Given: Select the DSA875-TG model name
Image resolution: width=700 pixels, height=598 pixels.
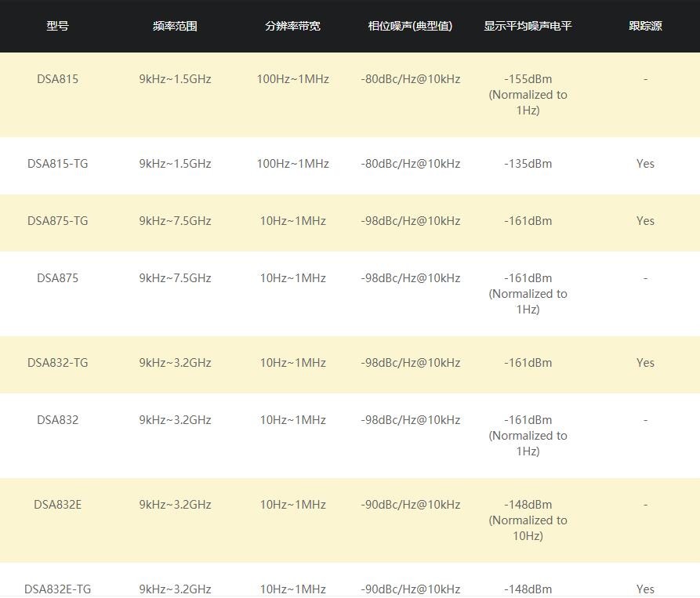Looking at the screenshot, I should coord(57,221).
